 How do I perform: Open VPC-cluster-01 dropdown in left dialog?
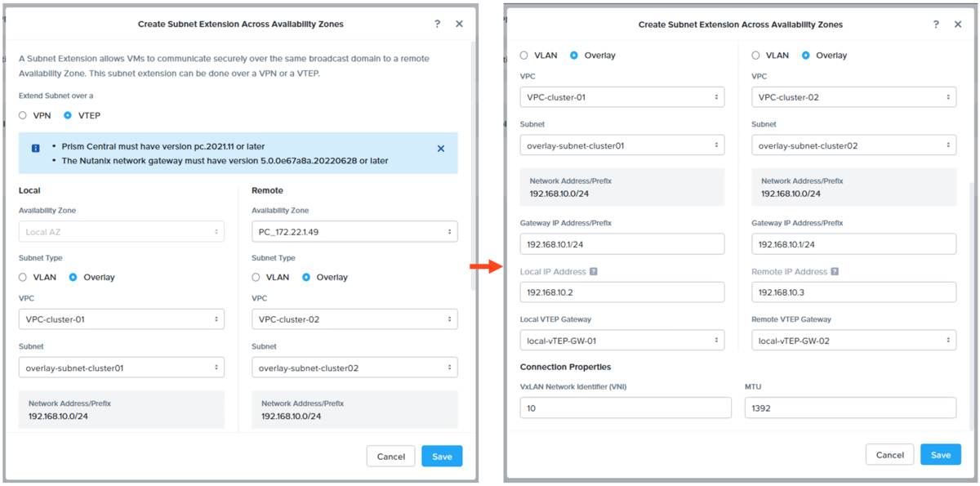click(x=122, y=319)
